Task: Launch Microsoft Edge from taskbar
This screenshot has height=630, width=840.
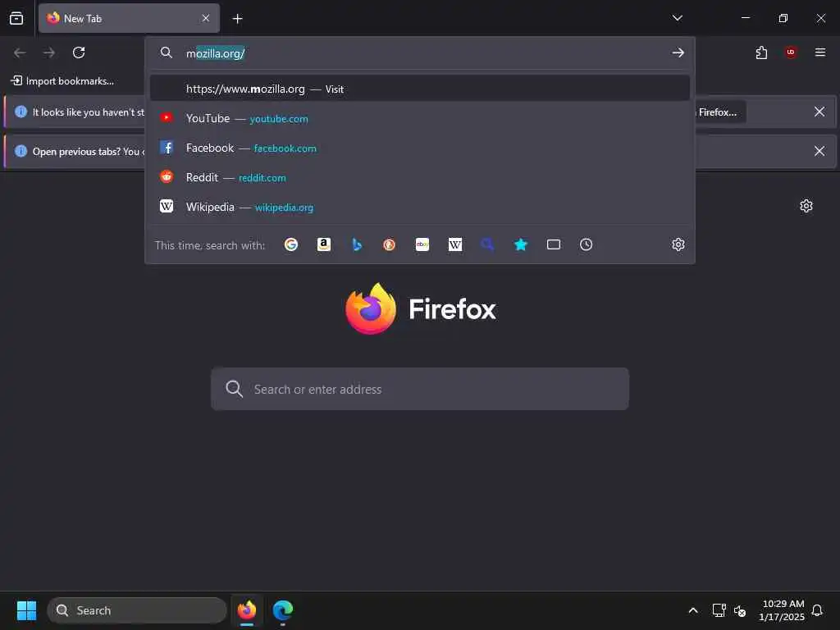Action: (282, 610)
